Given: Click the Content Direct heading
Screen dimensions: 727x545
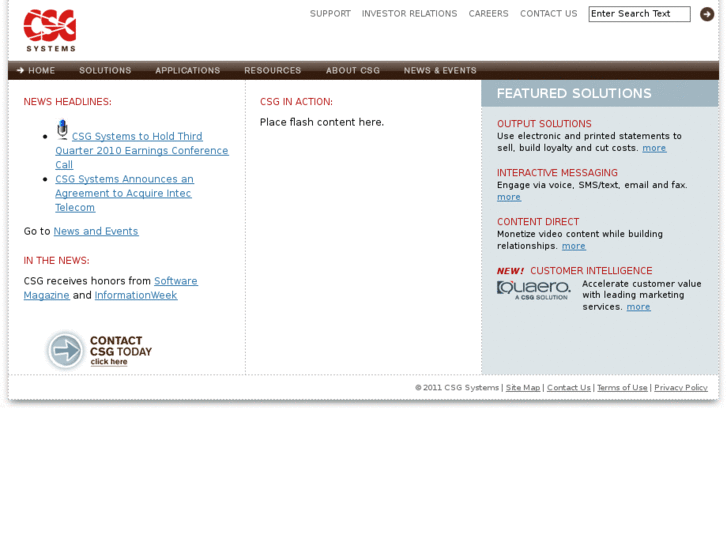Looking at the screenshot, I should pyautogui.click(x=538, y=222).
